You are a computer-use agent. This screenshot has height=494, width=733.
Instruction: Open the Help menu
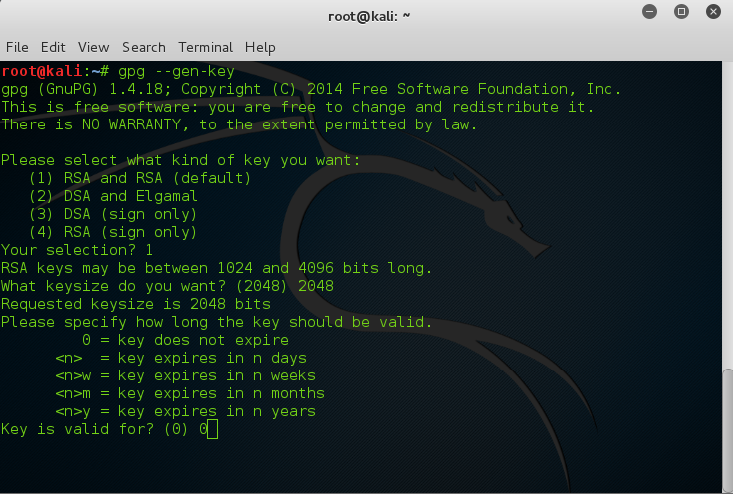260,47
